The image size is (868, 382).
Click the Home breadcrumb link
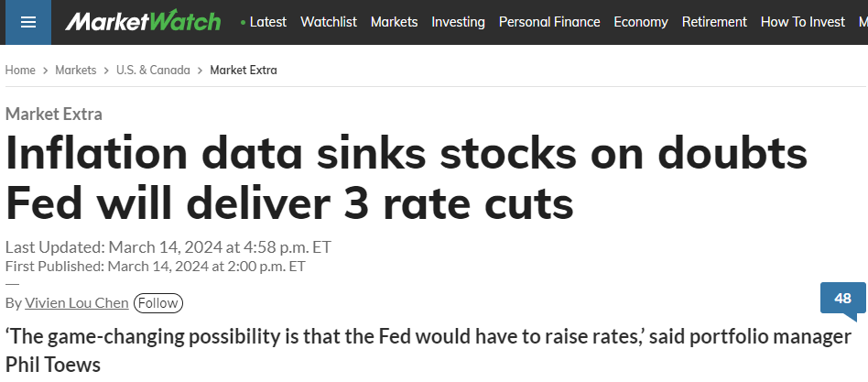coord(20,71)
